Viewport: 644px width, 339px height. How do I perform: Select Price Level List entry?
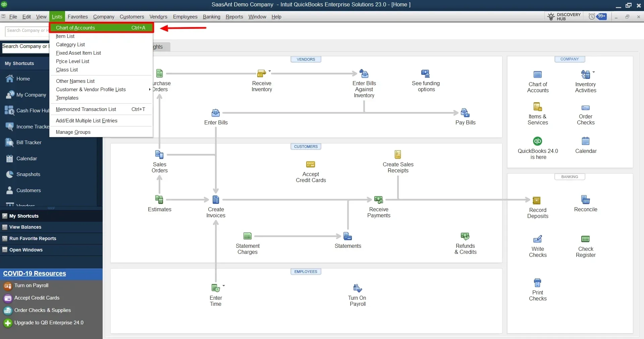[x=101, y=61]
